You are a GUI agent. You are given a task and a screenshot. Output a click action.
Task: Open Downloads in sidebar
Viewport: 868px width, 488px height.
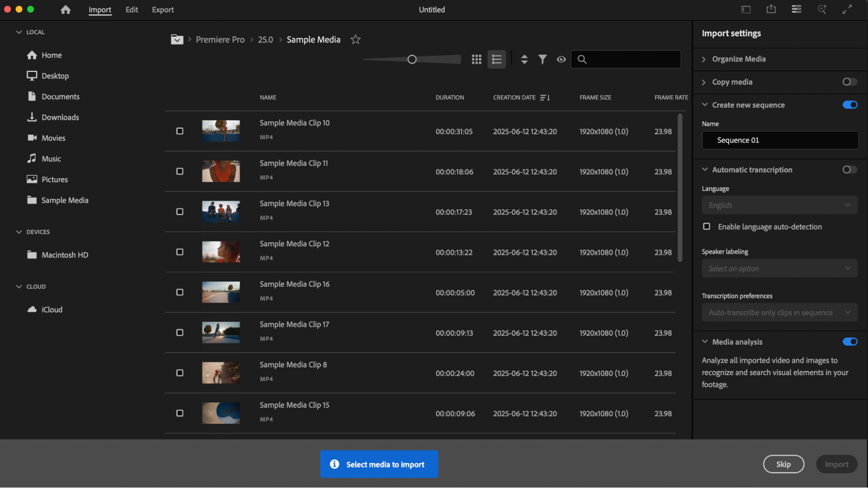click(x=53, y=117)
